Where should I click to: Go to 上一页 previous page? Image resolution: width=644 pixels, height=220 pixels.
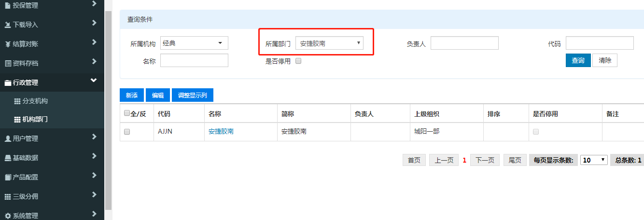[x=444, y=160]
